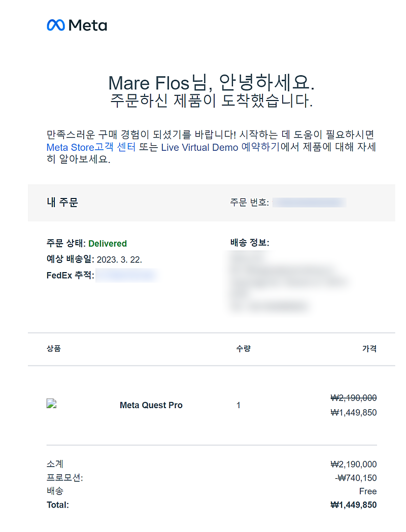Click the Free shipping value
The height and width of the screenshot is (532, 406).
point(367,491)
